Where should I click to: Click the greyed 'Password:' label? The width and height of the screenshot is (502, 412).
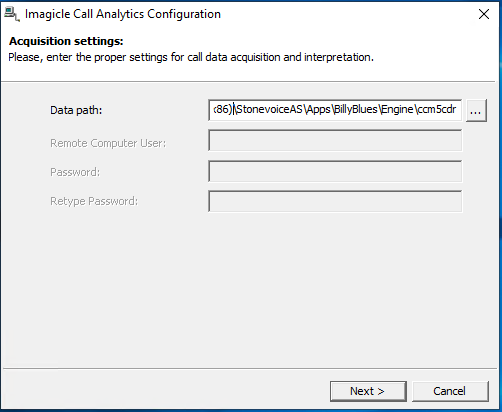[75, 172]
